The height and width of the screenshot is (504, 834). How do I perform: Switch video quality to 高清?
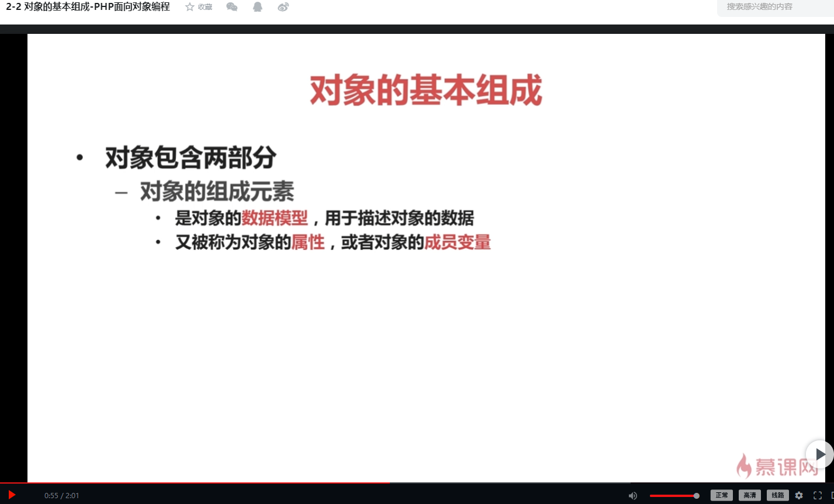(x=750, y=495)
